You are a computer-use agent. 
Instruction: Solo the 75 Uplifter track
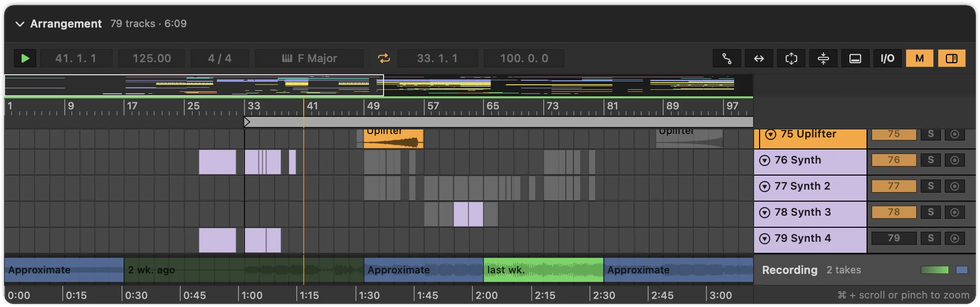tap(930, 134)
